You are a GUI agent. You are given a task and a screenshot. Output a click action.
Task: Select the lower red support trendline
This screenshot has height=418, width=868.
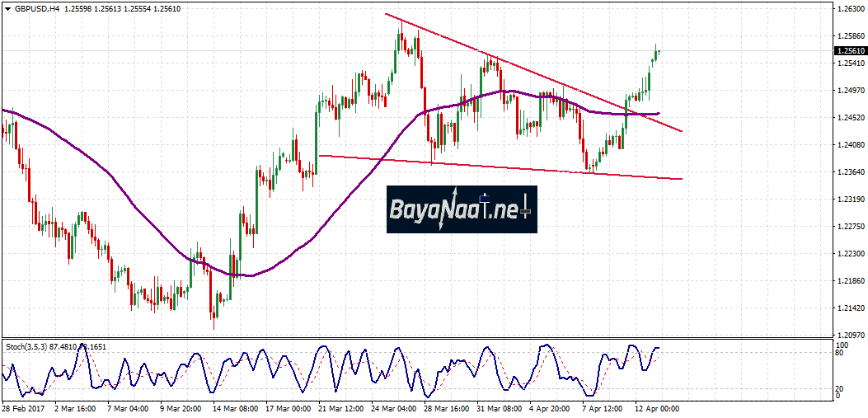click(495, 167)
